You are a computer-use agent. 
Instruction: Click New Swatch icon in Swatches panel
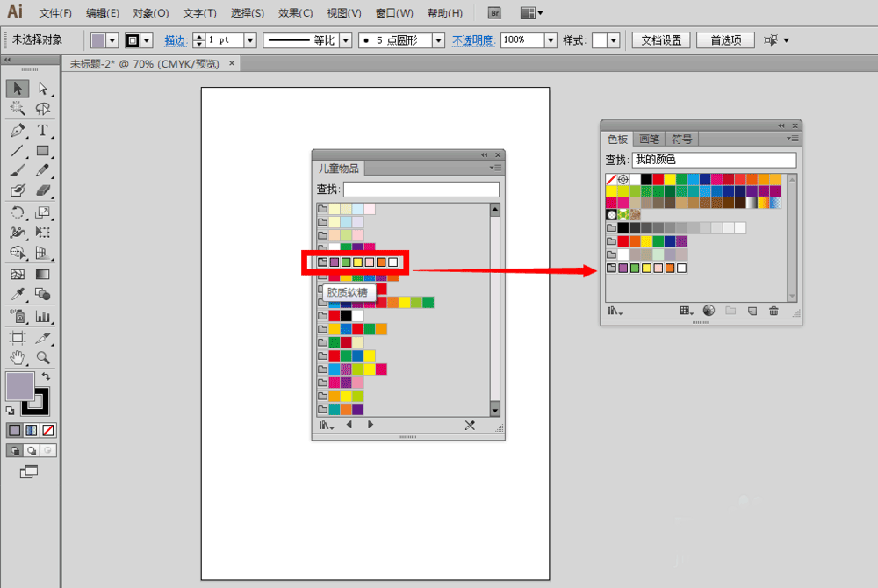[x=752, y=311]
